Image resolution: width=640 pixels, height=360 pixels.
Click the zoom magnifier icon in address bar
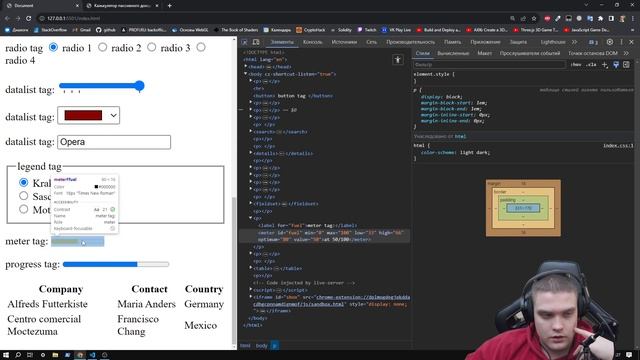coord(513,18)
